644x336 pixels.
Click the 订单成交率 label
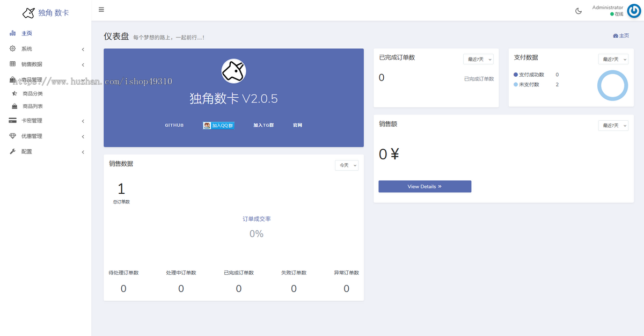pos(257,219)
